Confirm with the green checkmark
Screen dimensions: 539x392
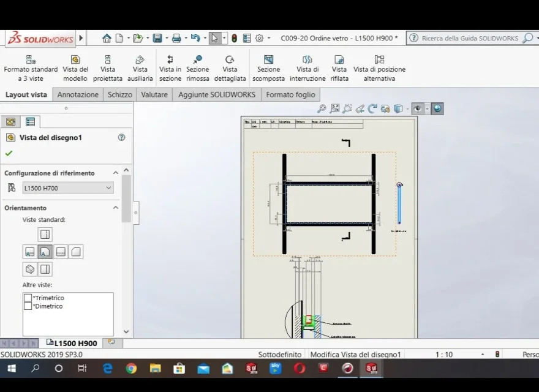click(x=9, y=153)
